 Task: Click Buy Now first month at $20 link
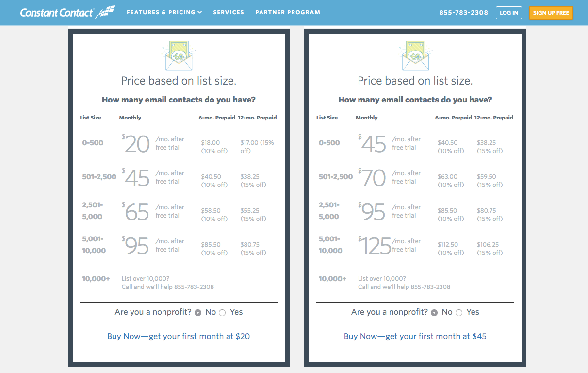tap(179, 336)
